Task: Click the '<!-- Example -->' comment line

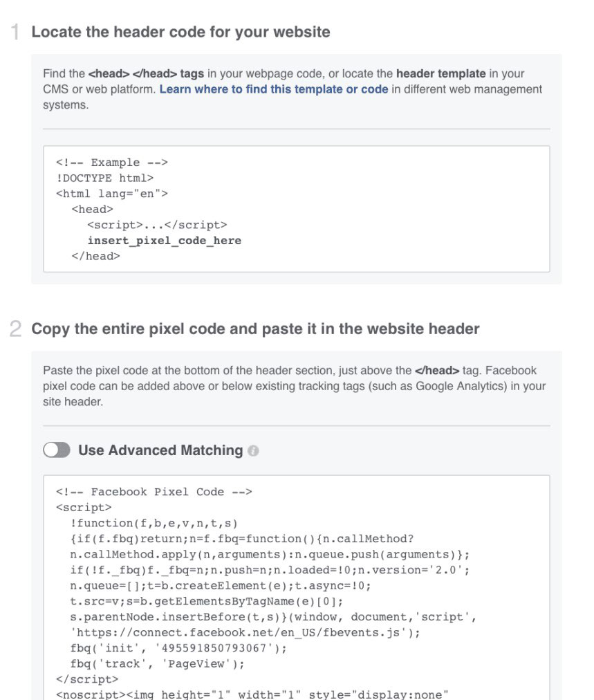Action: [111, 163]
